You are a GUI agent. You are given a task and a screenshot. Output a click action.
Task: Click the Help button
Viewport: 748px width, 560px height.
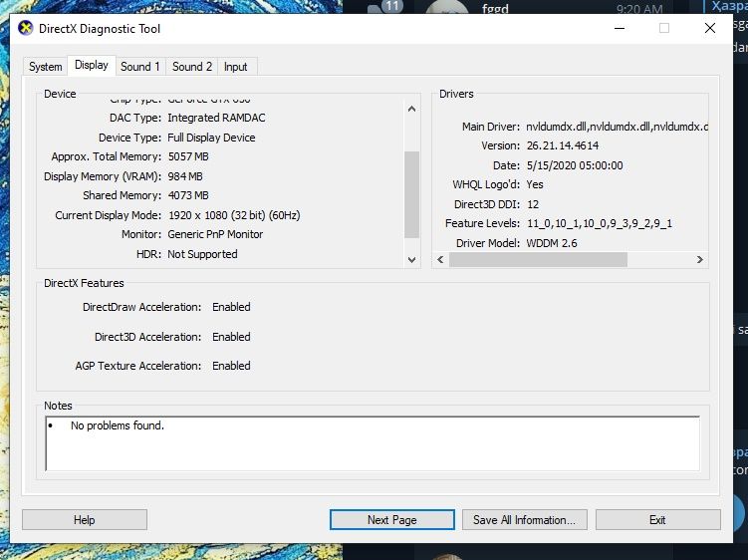85,519
